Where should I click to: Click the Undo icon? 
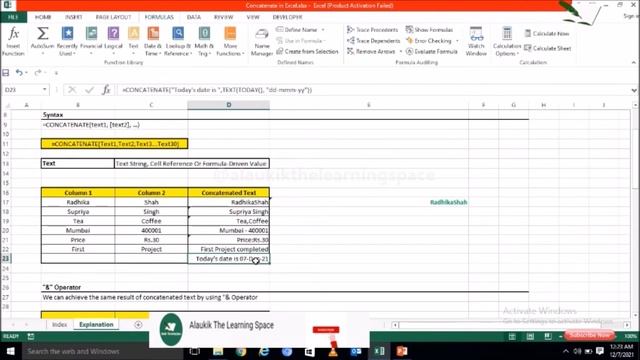click(x=19, y=73)
